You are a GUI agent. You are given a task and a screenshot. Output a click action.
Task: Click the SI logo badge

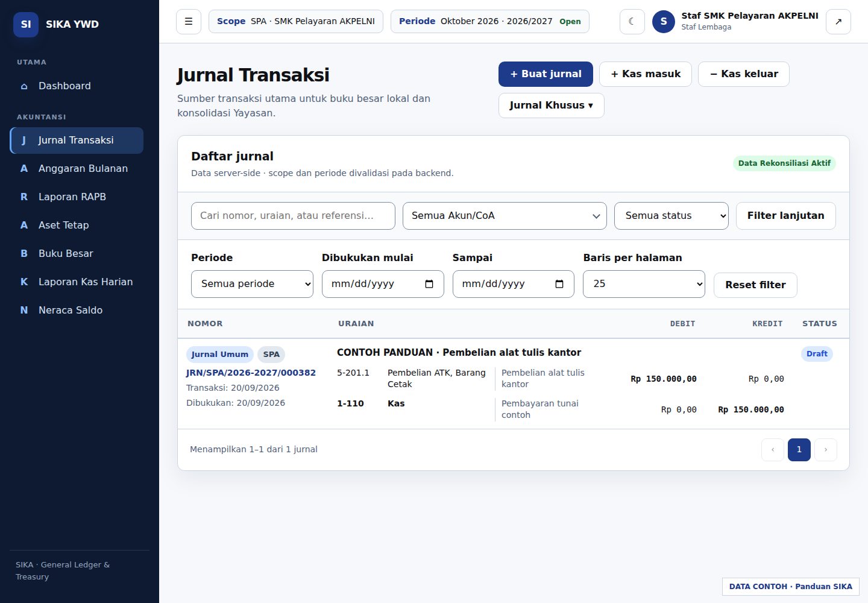point(26,25)
